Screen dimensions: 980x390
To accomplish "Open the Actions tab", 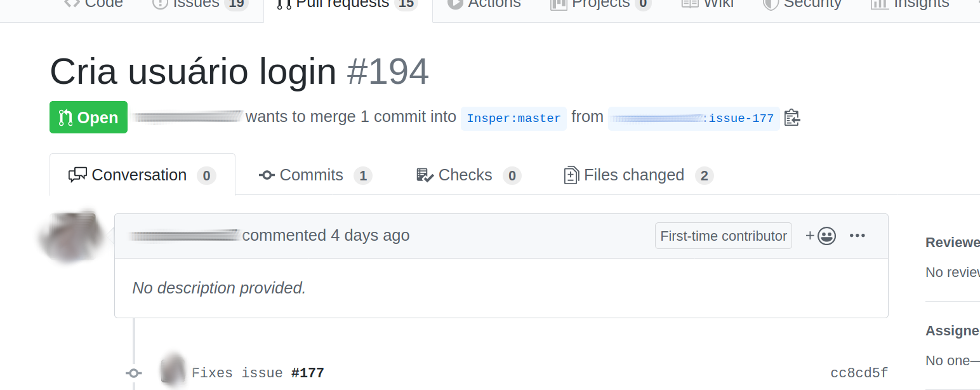I will click(484, 5).
